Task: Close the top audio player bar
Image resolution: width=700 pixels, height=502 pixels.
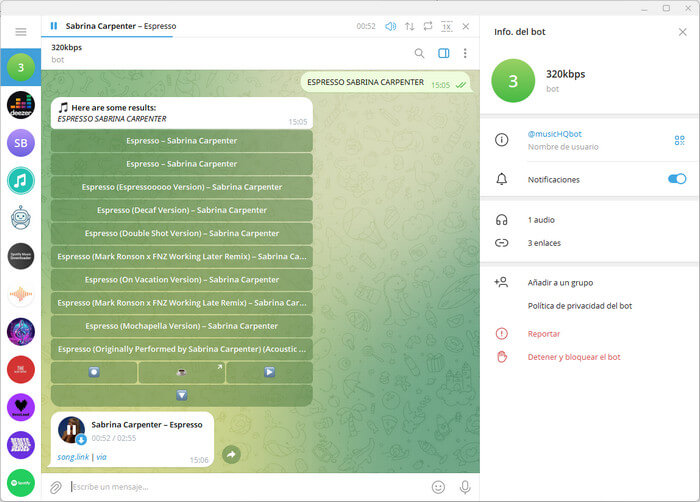Action: coord(466,26)
